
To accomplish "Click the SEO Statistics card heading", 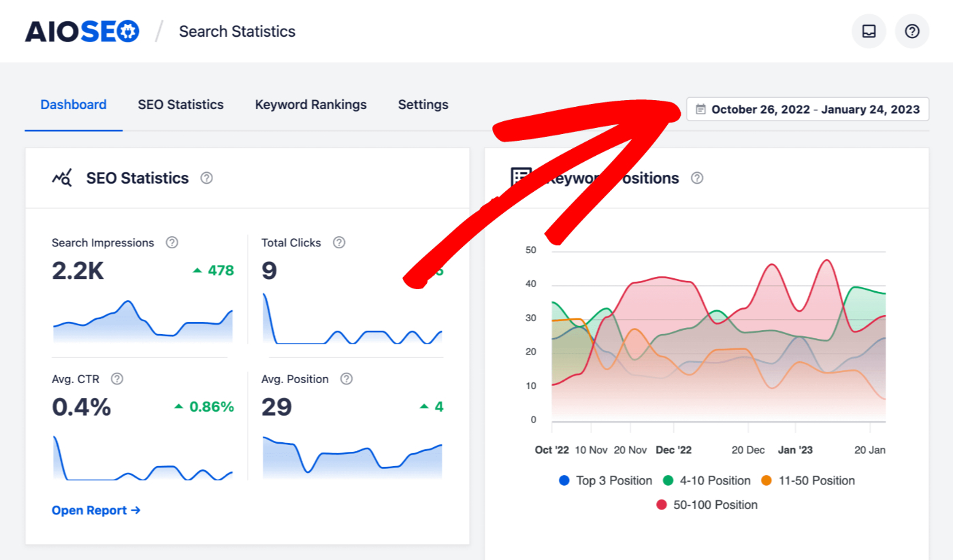I will click(138, 178).
